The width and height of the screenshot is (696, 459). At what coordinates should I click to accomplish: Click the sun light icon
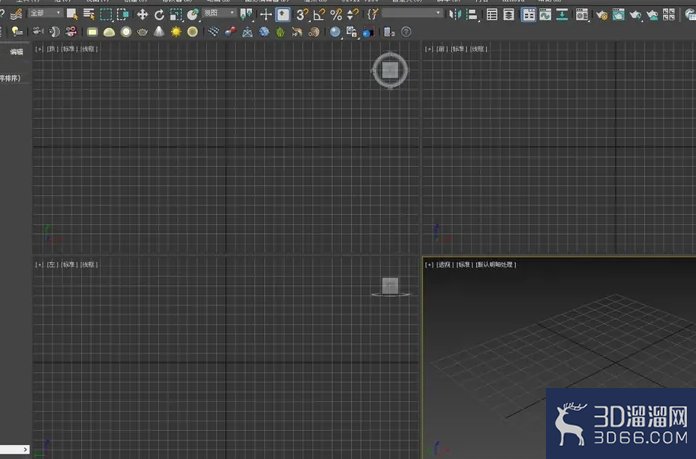point(176,32)
